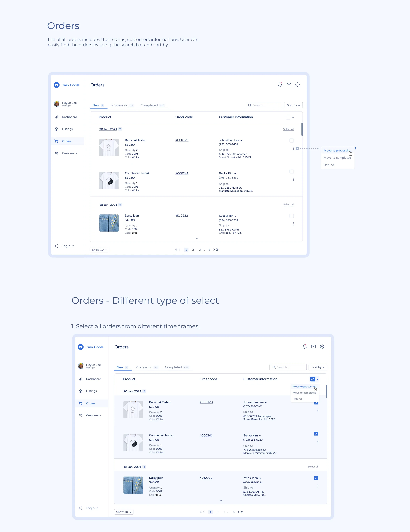This screenshot has width=410, height=532.
Task: Open the Listings section icon
Action: pos(56,129)
